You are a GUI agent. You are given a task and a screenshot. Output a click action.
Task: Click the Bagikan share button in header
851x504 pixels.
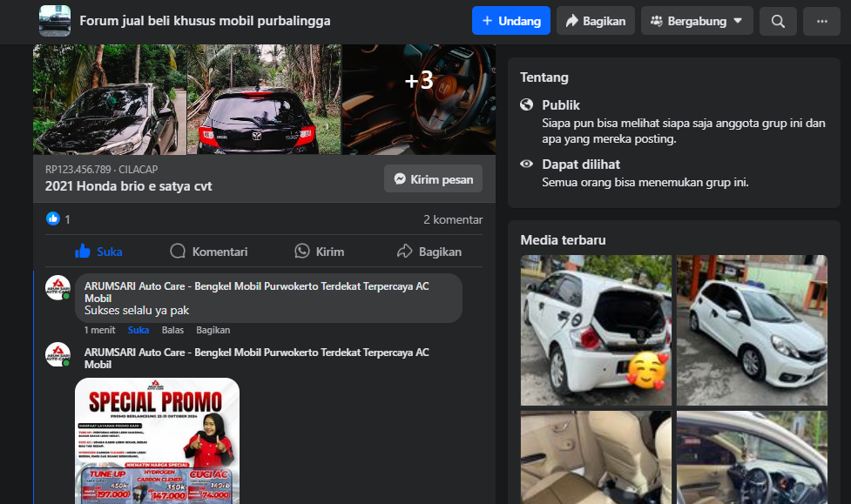tap(596, 21)
